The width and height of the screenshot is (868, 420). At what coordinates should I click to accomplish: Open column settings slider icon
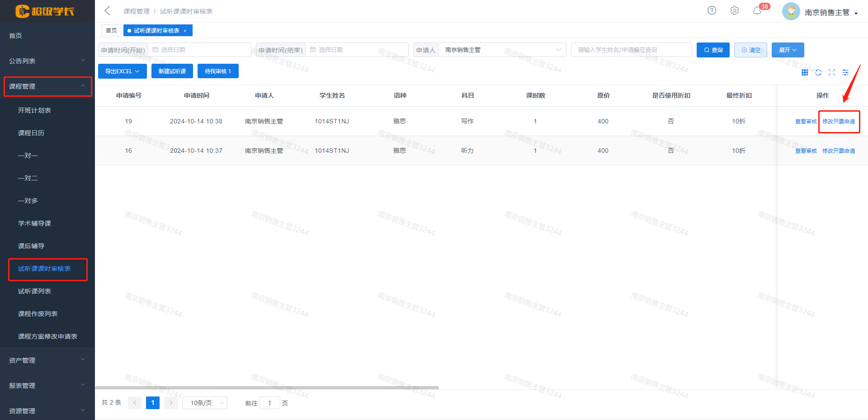(845, 72)
